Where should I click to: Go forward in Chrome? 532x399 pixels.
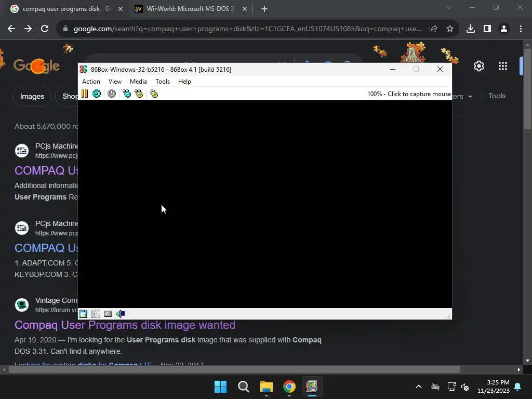(28, 29)
